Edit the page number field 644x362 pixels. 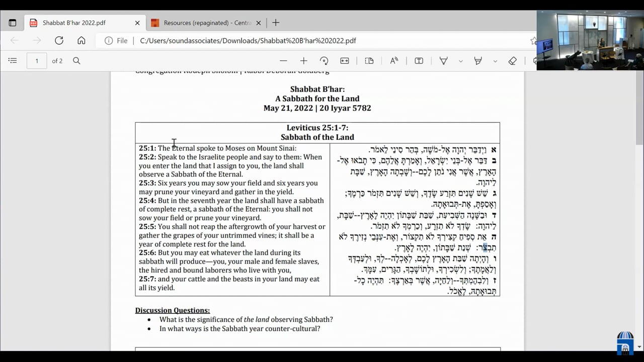[36, 61]
